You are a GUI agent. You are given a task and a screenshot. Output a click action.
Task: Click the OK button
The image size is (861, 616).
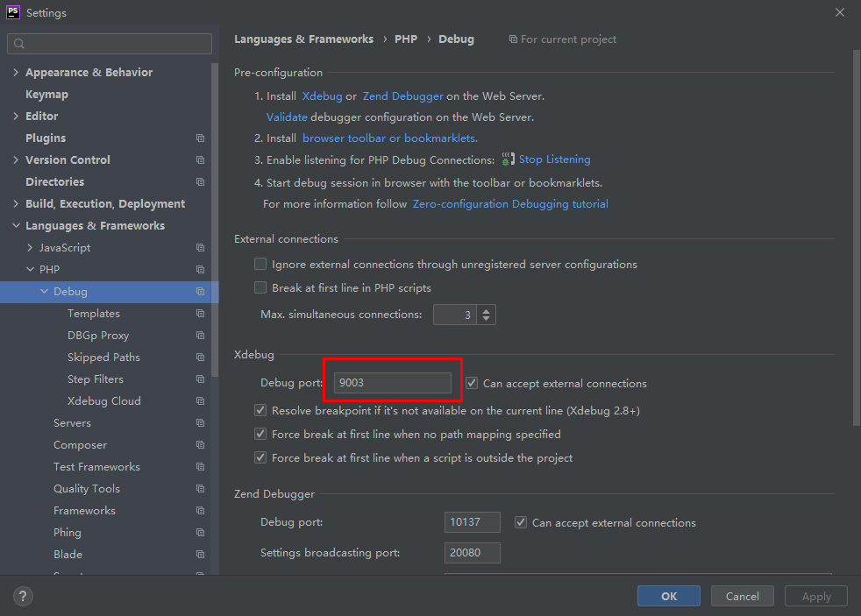click(669, 596)
